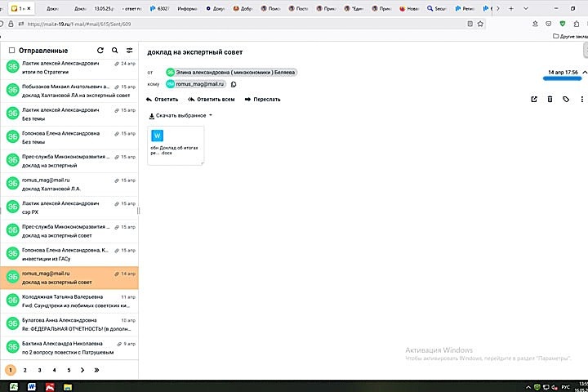The image size is (588, 392).
Task: Copy recipient address icon next to romus_mag@mail.ru
Action: [234, 84]
